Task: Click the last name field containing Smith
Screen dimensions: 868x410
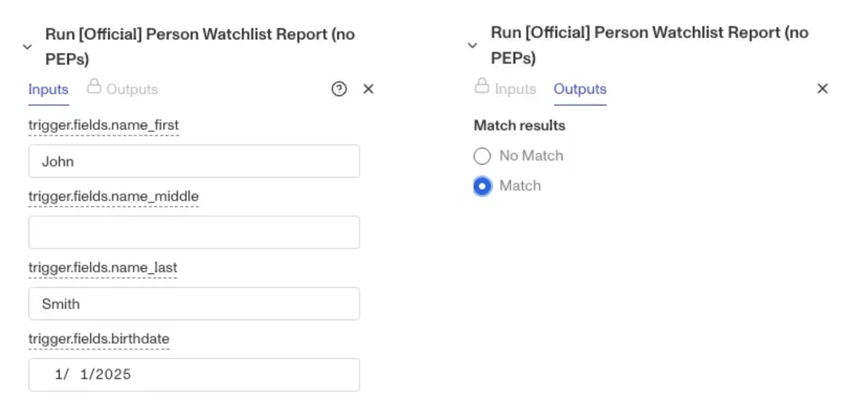Action: coord(194,303)
